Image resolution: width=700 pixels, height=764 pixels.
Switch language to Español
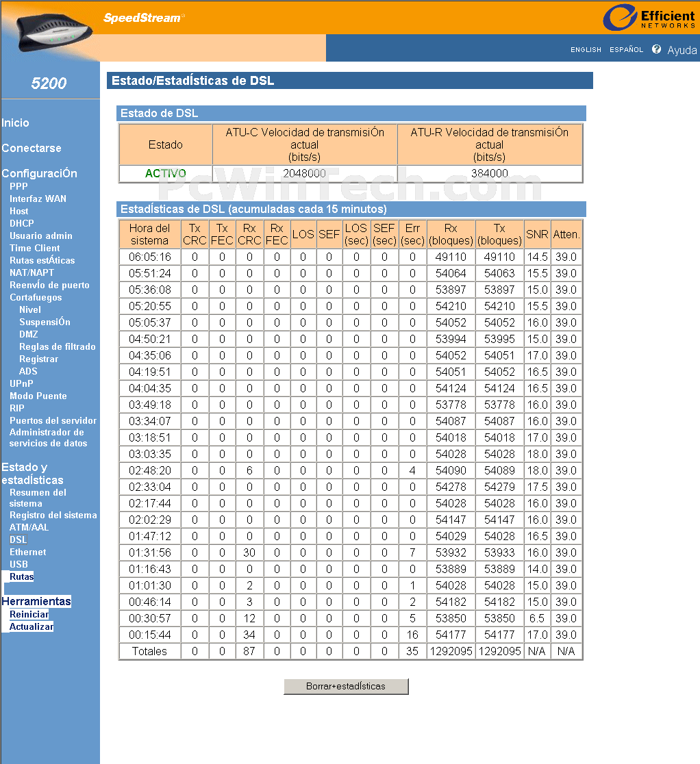pyautogui.click(x=627, y=50)
